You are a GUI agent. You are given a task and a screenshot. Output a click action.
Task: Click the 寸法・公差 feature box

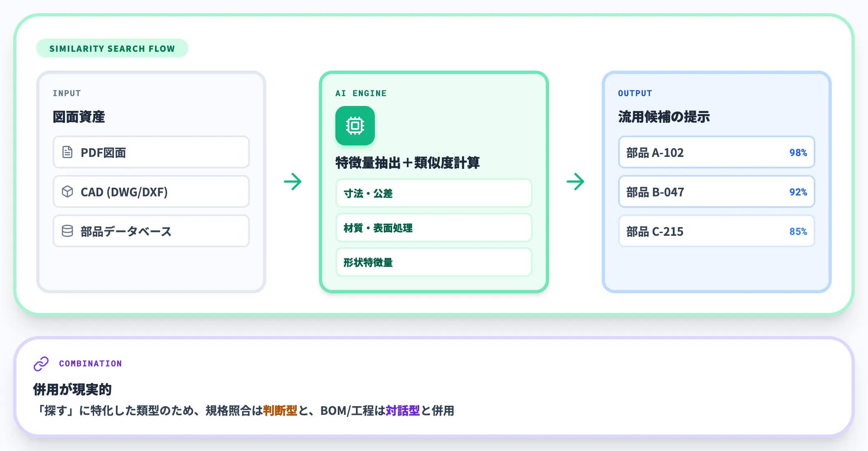point(434,193)
